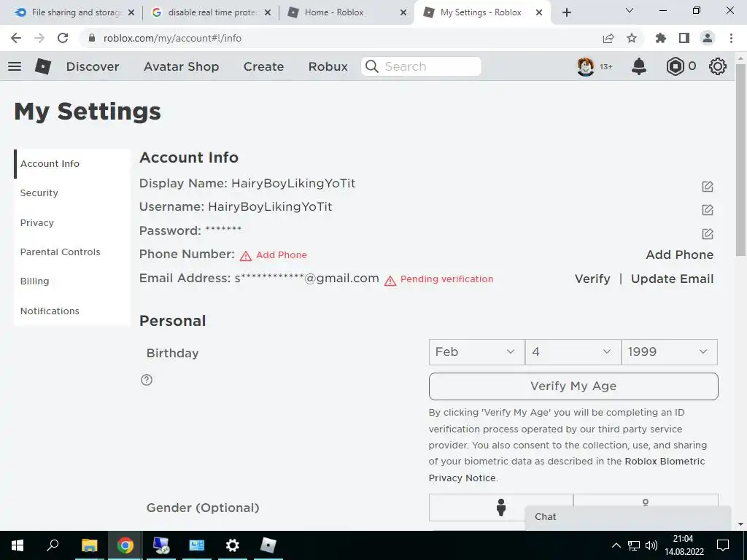
Task: Open the taskbar clock showing 21:04
Action: pyautogui.click(x=684, y=545)
